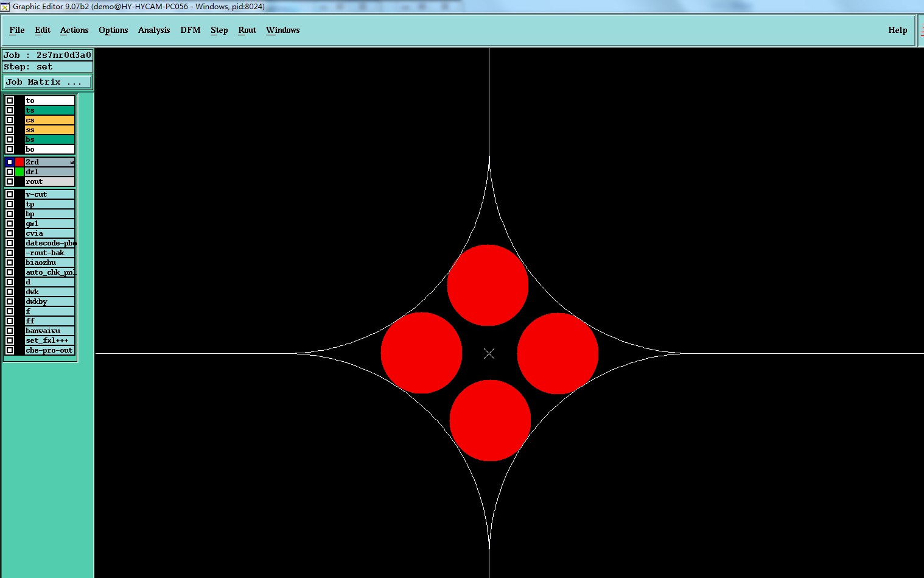Toggle display checkbox for layer ss
This screenshot has width=924, height=578.
(10, 130)
